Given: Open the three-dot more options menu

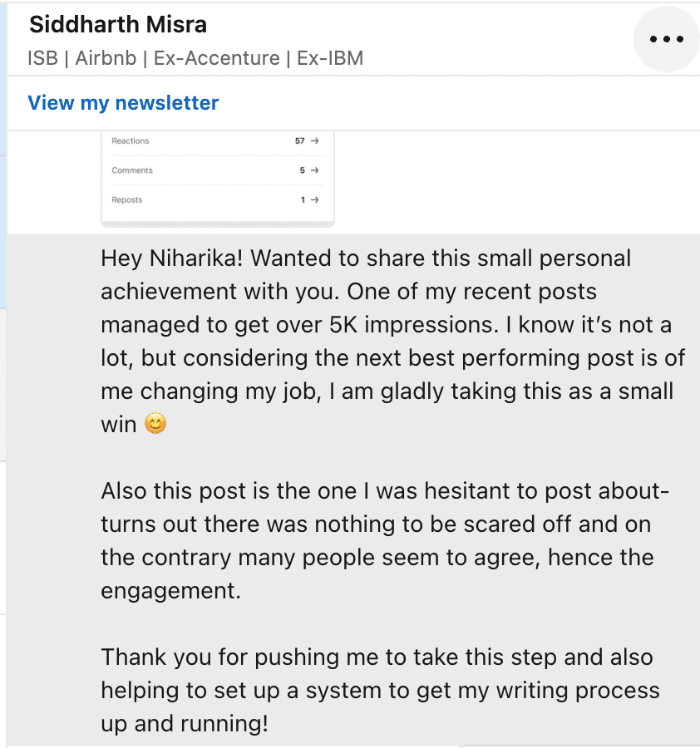Looking at the screenshot, I should (666, 39).
